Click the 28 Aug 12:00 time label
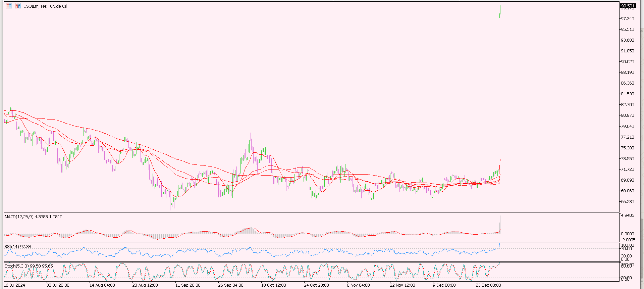This screenshot has height=289, width=644. [145, 285]
